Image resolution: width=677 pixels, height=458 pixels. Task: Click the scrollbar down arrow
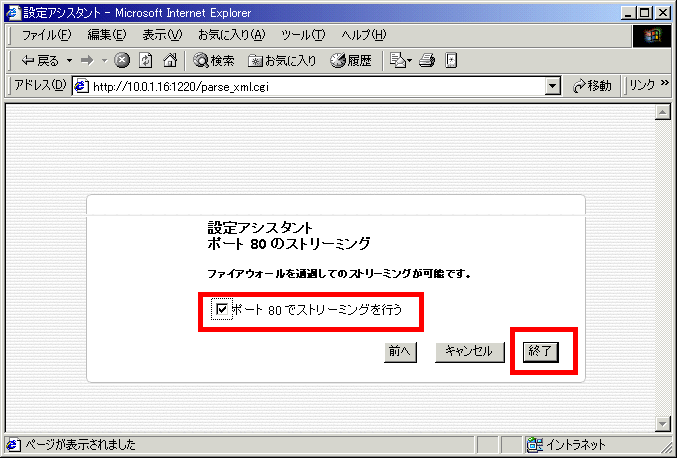pyautogui.click(x=662, y=423)
